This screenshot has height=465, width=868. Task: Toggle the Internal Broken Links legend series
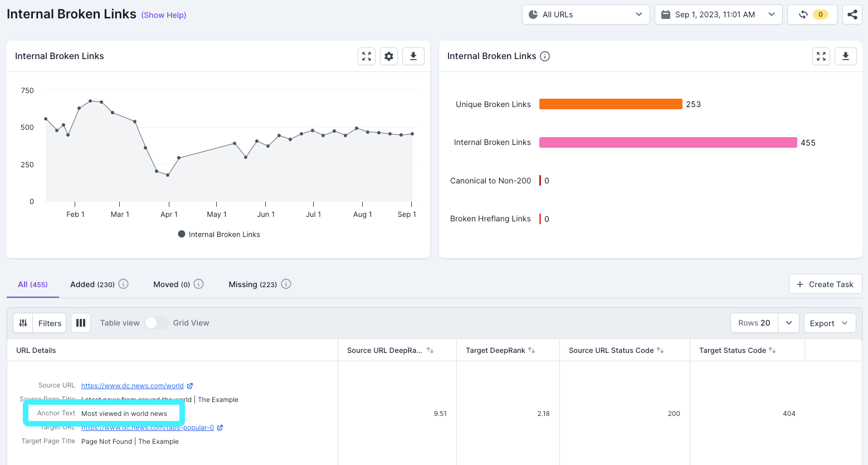(219, 234)
